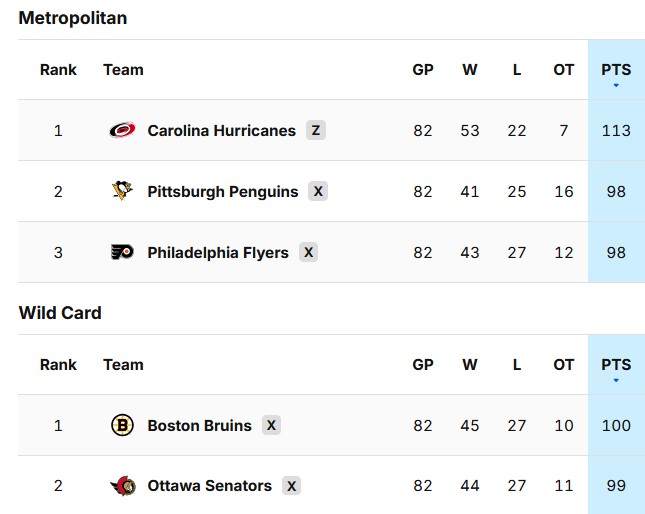Click the Metropolitan Team column header
This screenshot has width=645, height=514.
tap(123, 70)
